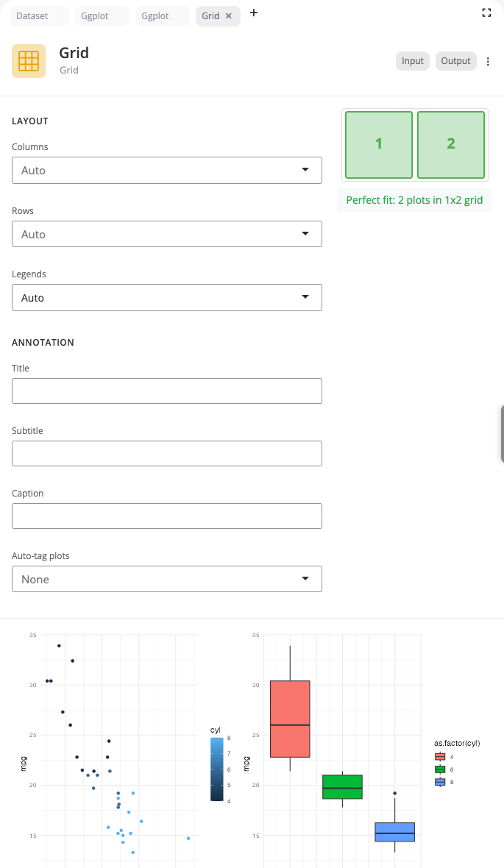The width and height of the screenshot is (504, 868).
Task: Click the Output button
Action: coord(455,61)
